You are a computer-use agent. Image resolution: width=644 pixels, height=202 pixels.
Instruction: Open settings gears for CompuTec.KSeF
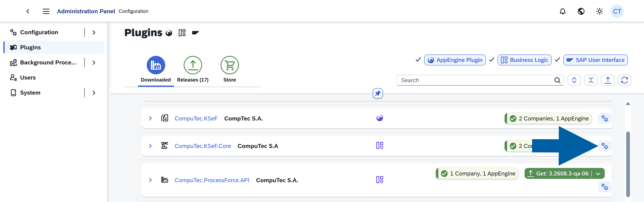click(605, 119)
